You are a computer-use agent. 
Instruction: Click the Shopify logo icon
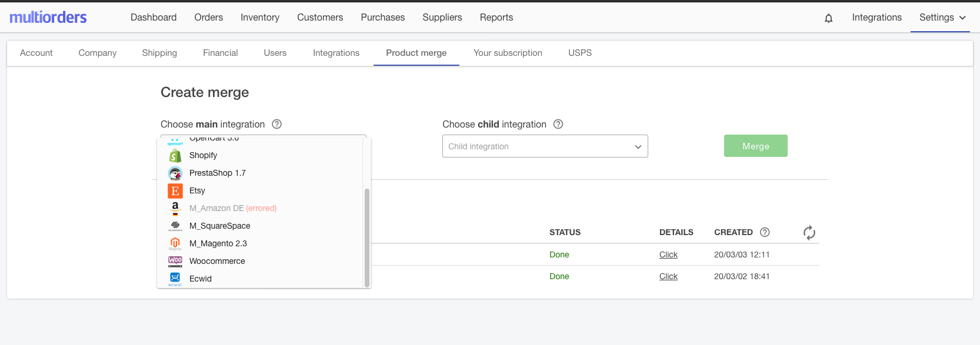tap(175, 156)
